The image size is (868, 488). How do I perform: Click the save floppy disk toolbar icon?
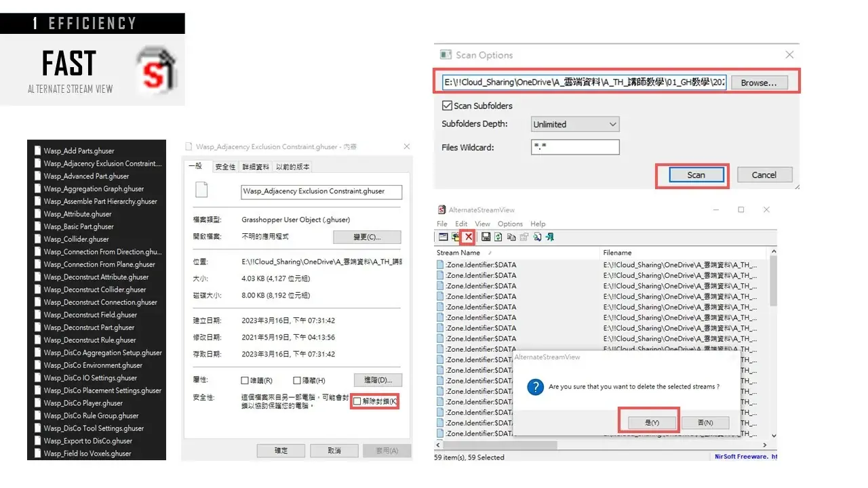pyautogui.click(x=486, y=237)
